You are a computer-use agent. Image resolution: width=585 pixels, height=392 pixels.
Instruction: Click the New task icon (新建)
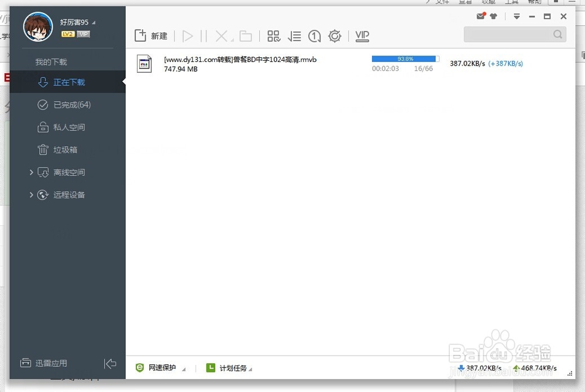pyautogui.click(x=140, y=36)
